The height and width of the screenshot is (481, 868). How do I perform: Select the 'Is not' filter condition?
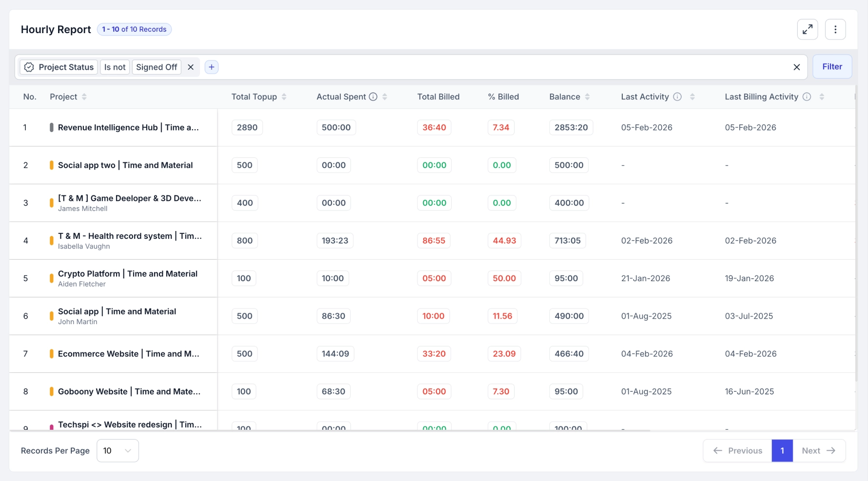tap(115, 67)
